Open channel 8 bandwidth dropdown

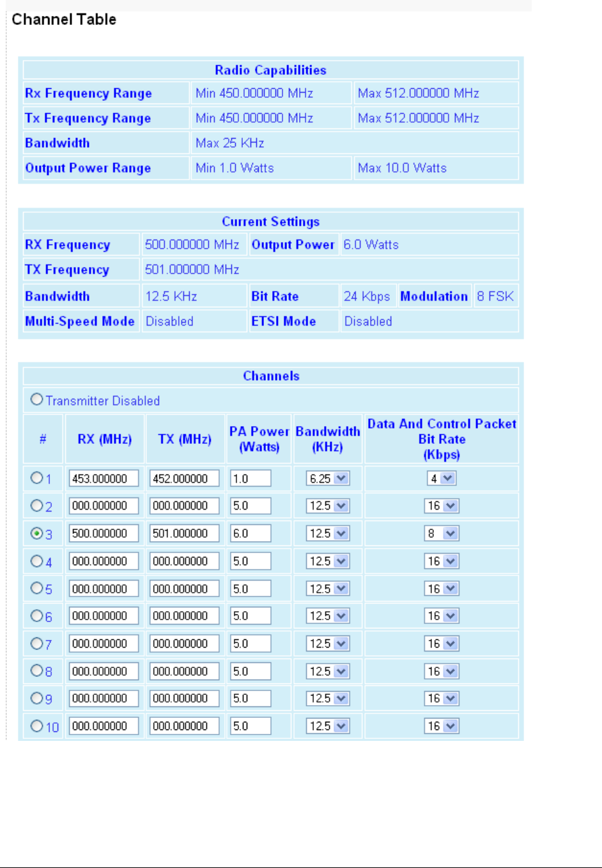[328, 671]
